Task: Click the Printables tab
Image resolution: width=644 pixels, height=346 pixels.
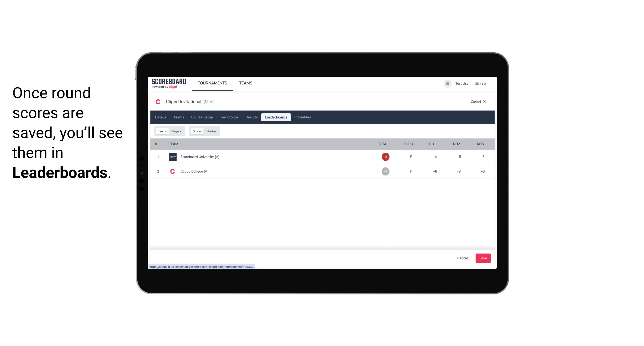Action: pos(303,117)
